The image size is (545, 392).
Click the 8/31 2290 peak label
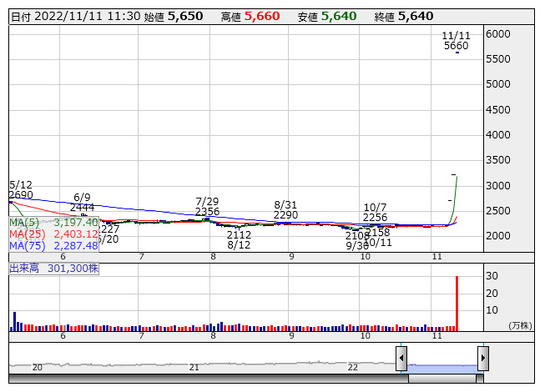click(285, 209)
